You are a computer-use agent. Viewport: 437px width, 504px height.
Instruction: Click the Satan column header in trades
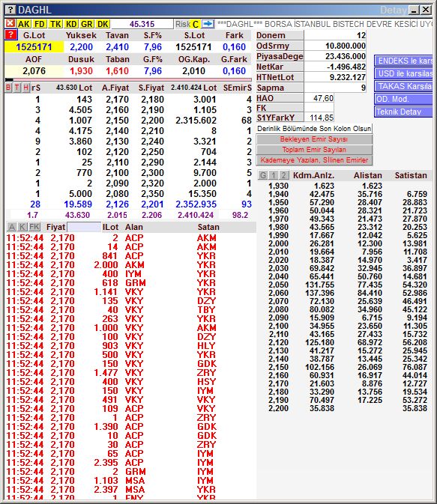[x=208, y=227]
